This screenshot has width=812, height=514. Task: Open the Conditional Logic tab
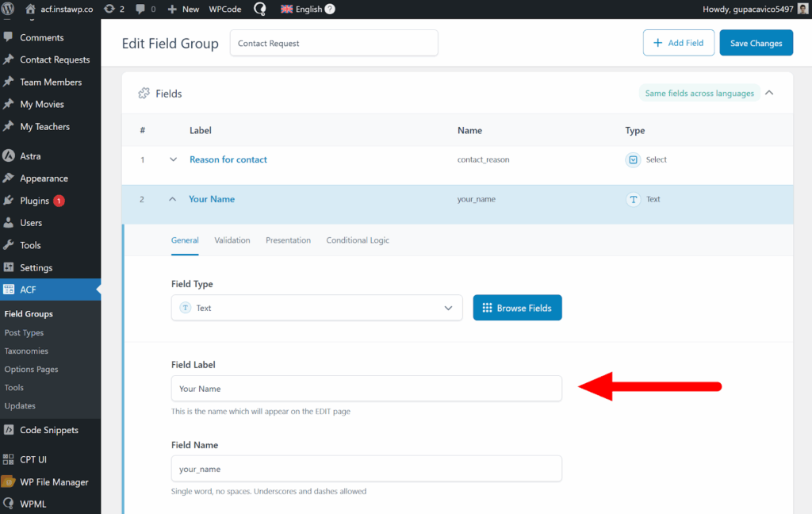tap(358, 240)
